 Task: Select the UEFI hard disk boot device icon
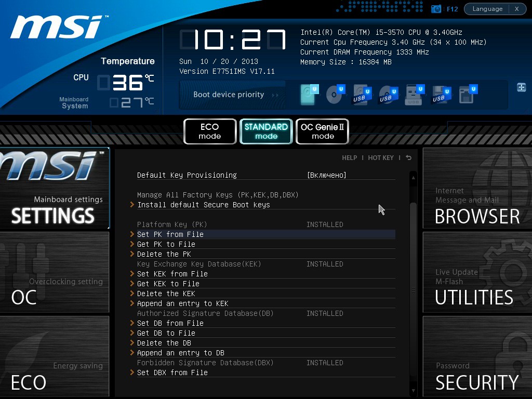309,95
